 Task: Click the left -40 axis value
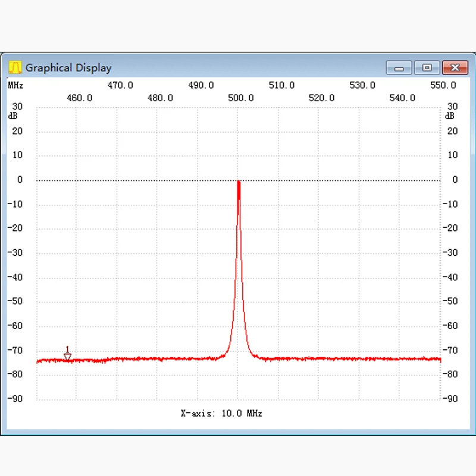(15, 277)
